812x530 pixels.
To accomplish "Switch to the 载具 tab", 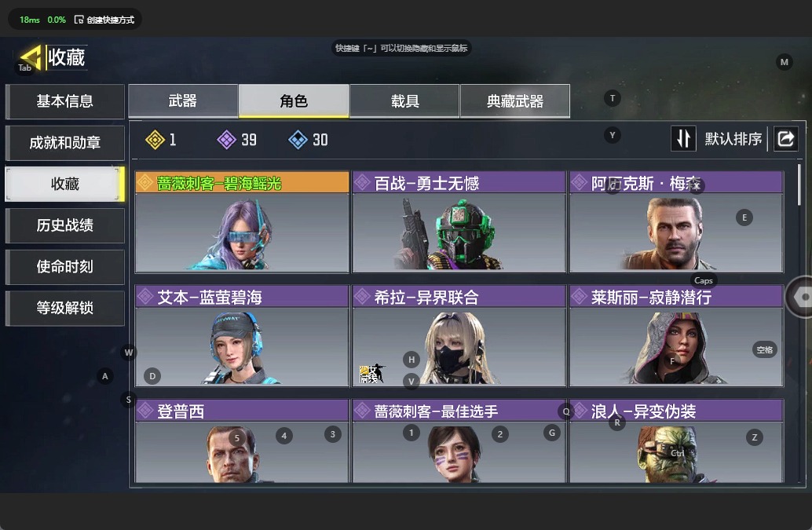I will 404,101.
